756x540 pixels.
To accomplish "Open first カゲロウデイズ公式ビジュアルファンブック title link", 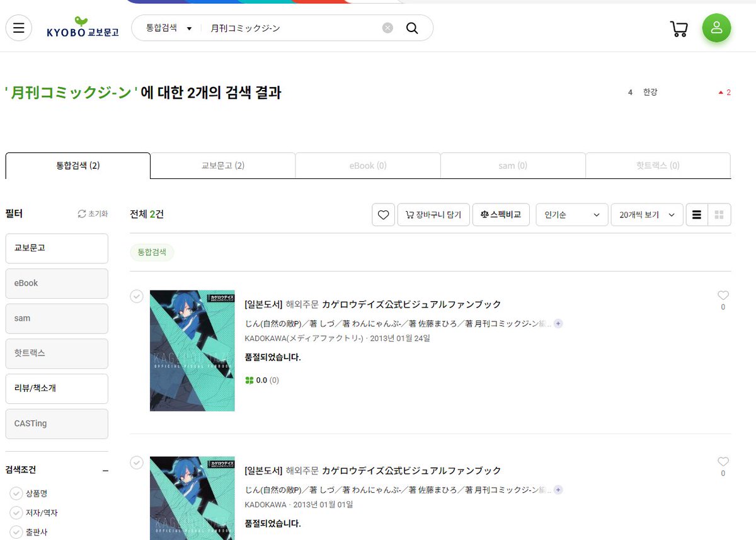I will pyautogui.click(x=411, y=304).
